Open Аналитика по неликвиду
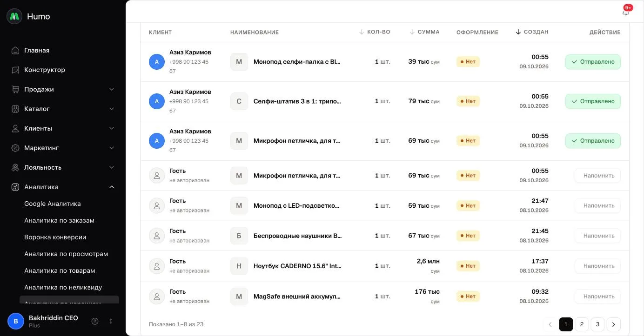The width and height of the screenshot is (644, 336). tap(63, 287)
